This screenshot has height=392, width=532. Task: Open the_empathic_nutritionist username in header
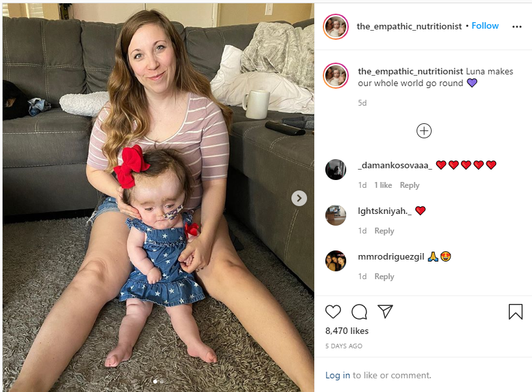pos(409,26)
